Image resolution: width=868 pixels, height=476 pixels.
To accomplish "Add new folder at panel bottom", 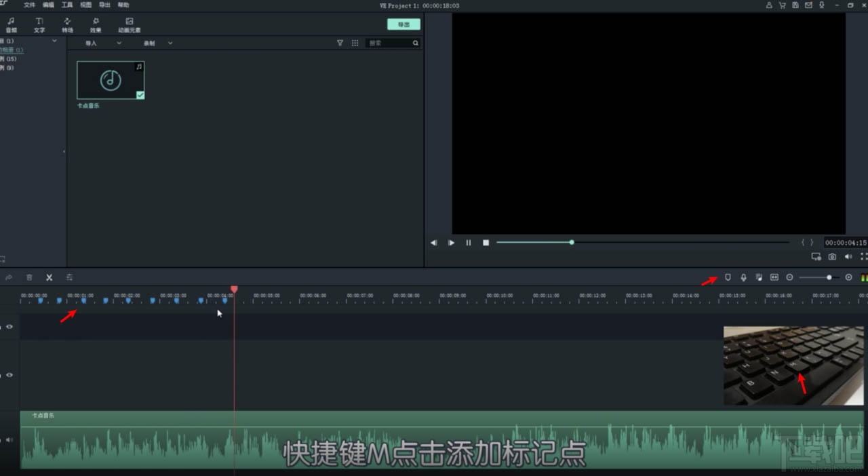I will (3, 259).
